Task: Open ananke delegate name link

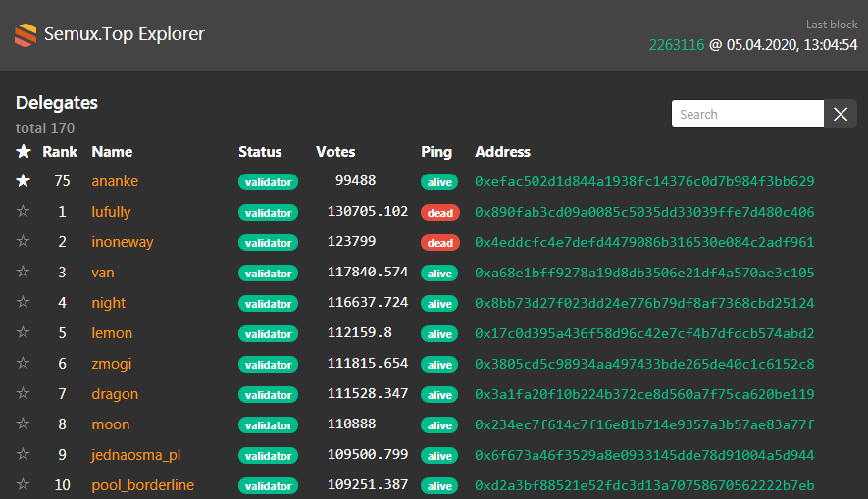Action: click(x=115, y=181)
